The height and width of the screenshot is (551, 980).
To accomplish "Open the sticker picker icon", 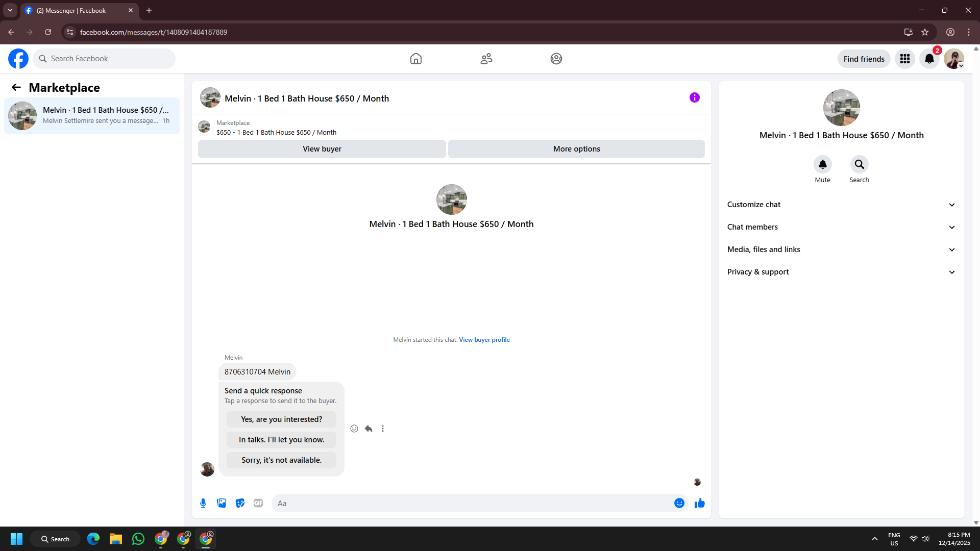I will [x=240, y=503].
